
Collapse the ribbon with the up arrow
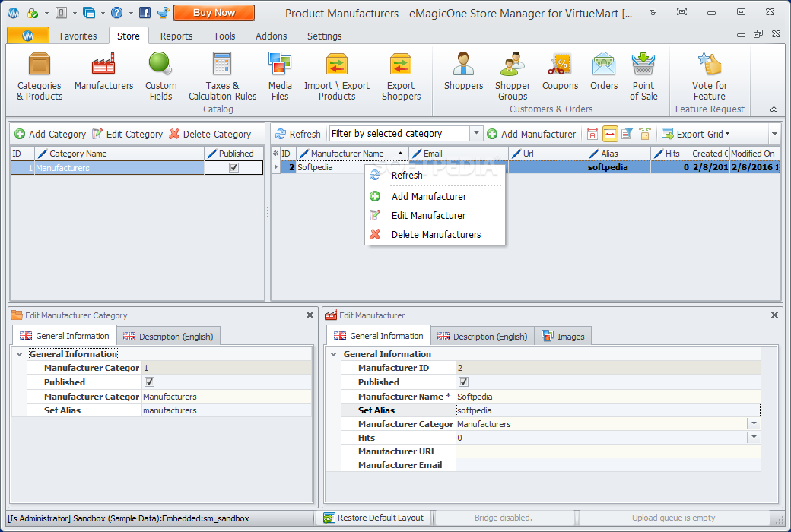pos(774,109)
